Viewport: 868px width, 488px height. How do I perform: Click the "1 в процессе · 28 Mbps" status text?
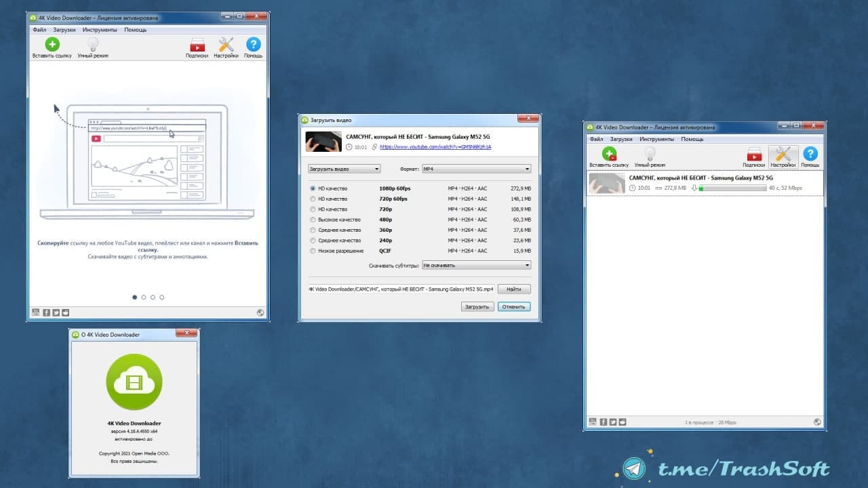710,422
